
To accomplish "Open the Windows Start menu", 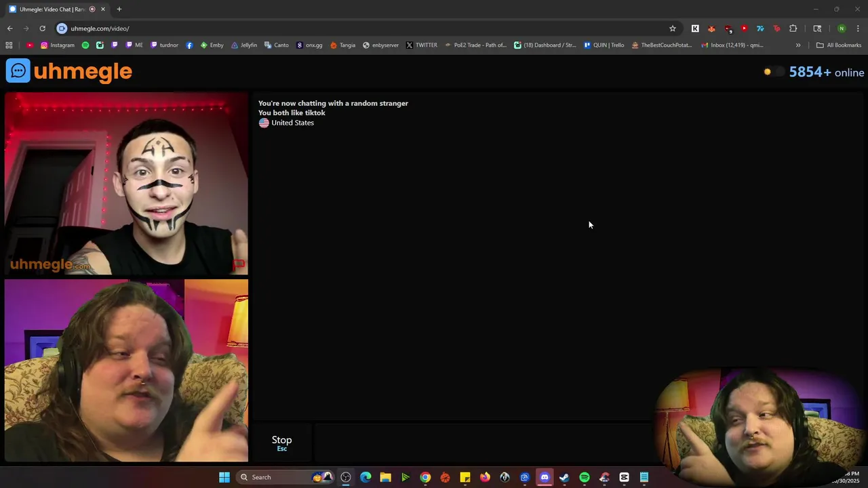I will click(x=224, y=477).
